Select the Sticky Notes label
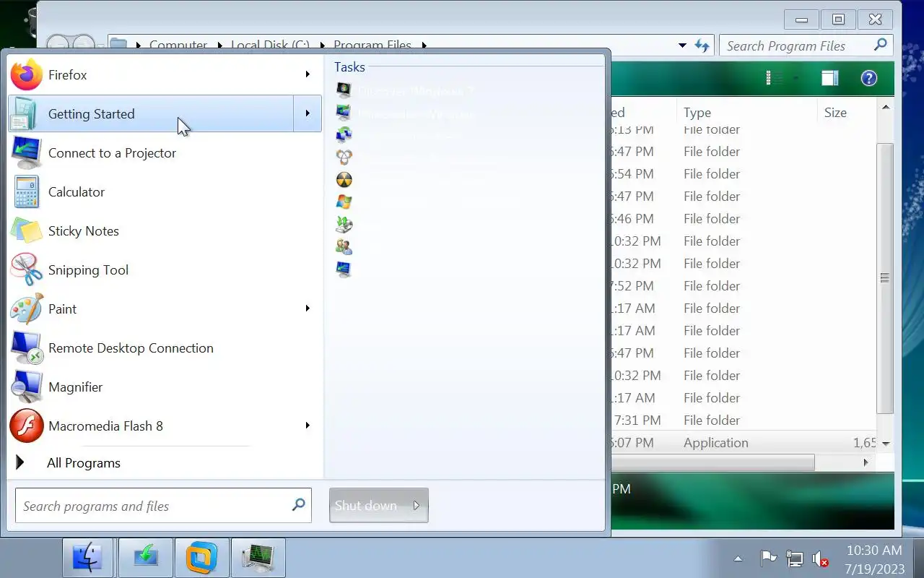 pyautogui.click(x=84, y=231)
